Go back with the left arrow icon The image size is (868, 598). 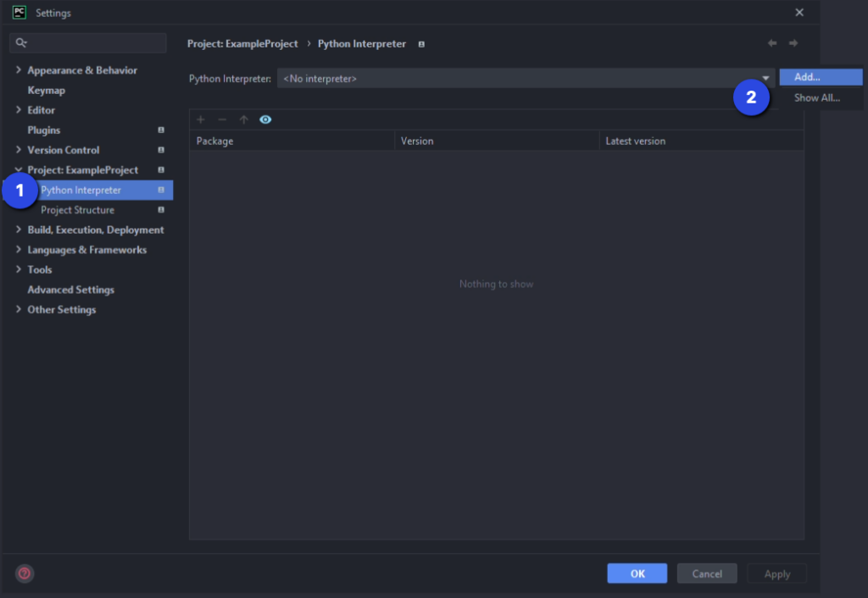[772, 43]
